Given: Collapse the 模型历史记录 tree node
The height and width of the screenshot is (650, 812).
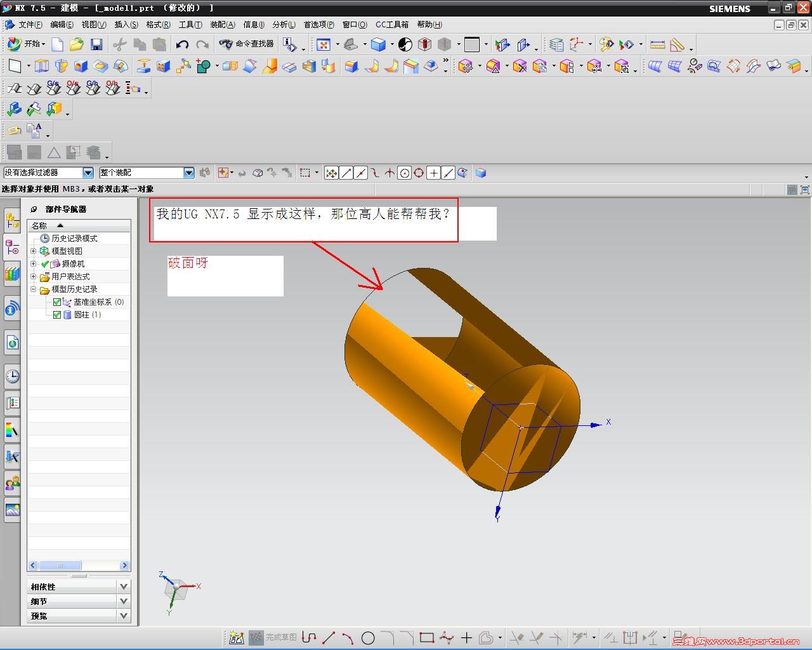Looking at the screenshot, I should click(34, 289).
